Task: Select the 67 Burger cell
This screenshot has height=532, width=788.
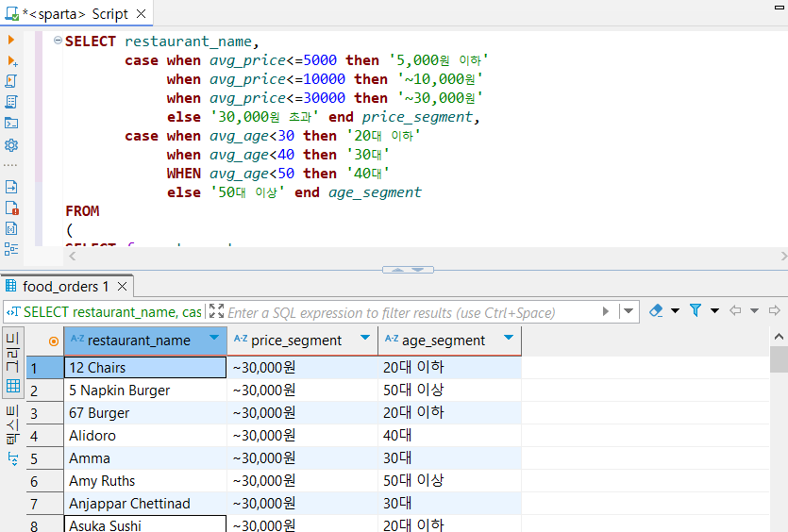Action: point(145,413)
